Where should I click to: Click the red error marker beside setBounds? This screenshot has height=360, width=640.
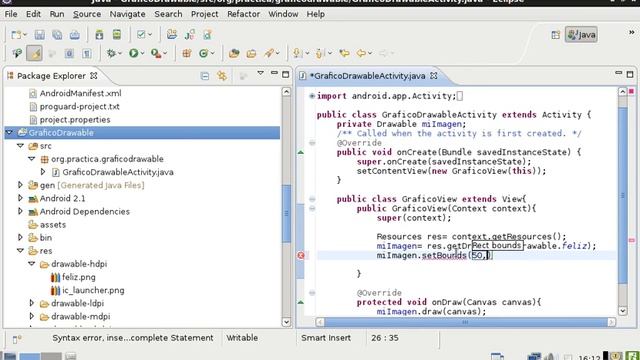[301, 256]
